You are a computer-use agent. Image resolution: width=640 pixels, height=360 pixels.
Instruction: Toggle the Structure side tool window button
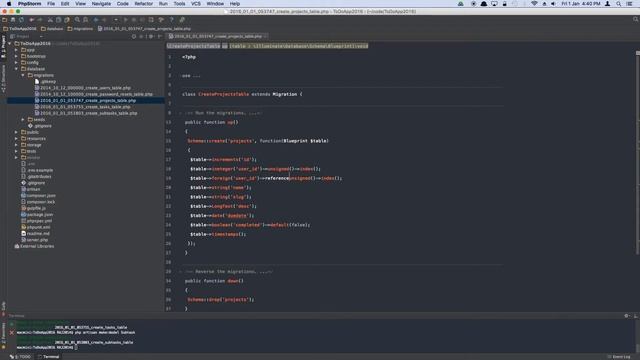3,78
